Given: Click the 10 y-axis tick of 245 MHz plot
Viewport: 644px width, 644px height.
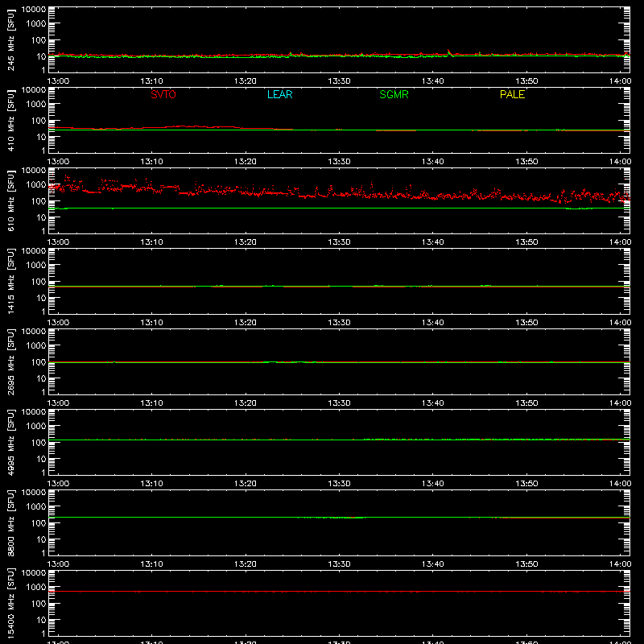Looking at the screenshot, I should click(x=41, y=56).
